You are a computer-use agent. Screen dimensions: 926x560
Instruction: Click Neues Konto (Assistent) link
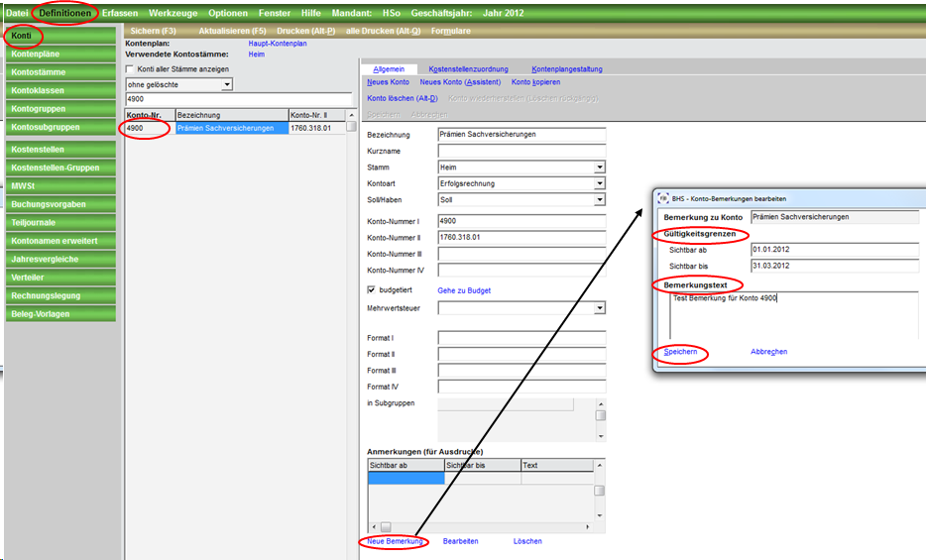pyautogui.click(x=460, y=82)
